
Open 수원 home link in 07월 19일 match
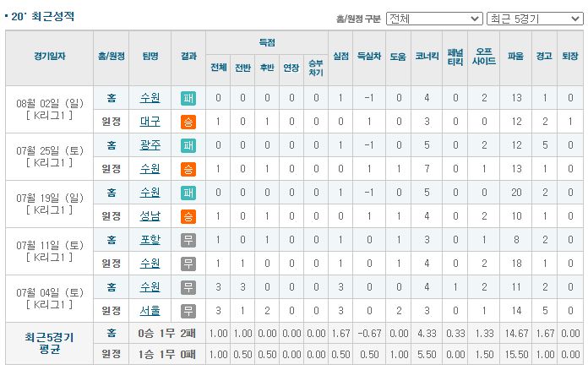(x=150, y=193)
